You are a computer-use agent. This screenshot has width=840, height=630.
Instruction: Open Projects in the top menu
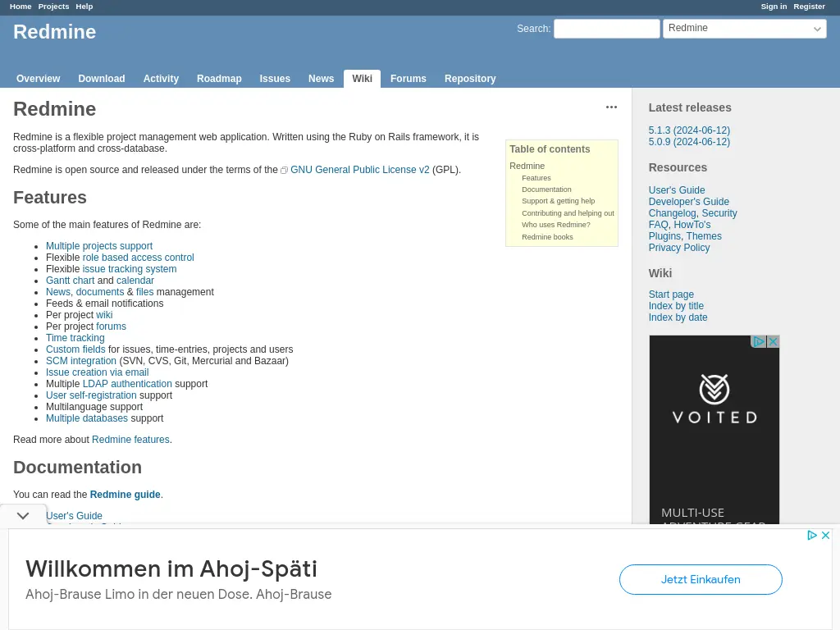53,7
